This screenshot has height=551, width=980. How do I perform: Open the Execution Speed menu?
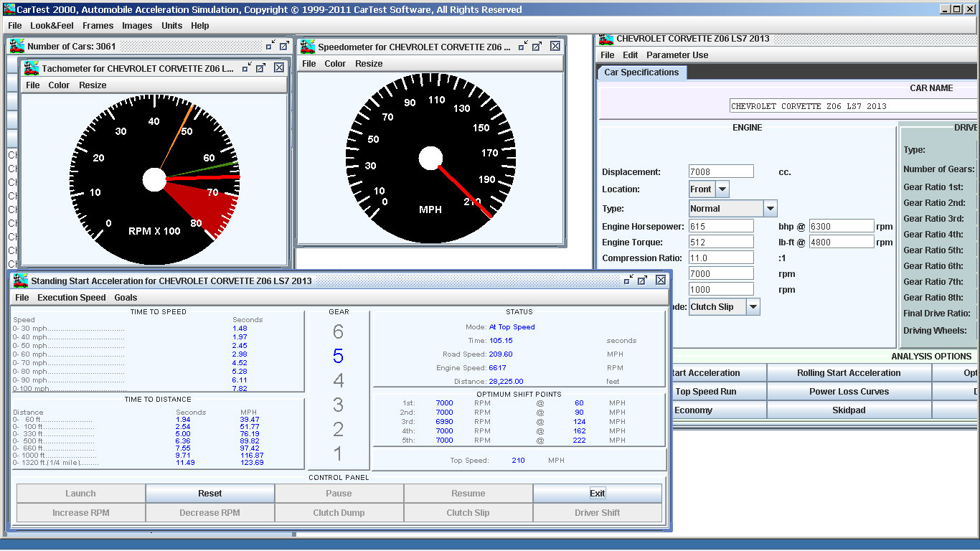pos(71,298)
